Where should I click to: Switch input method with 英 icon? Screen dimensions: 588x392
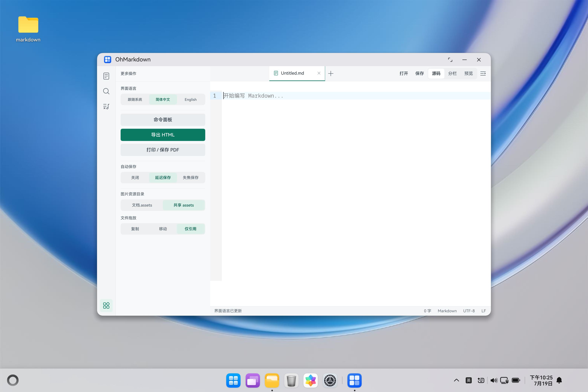coord(469,381)
